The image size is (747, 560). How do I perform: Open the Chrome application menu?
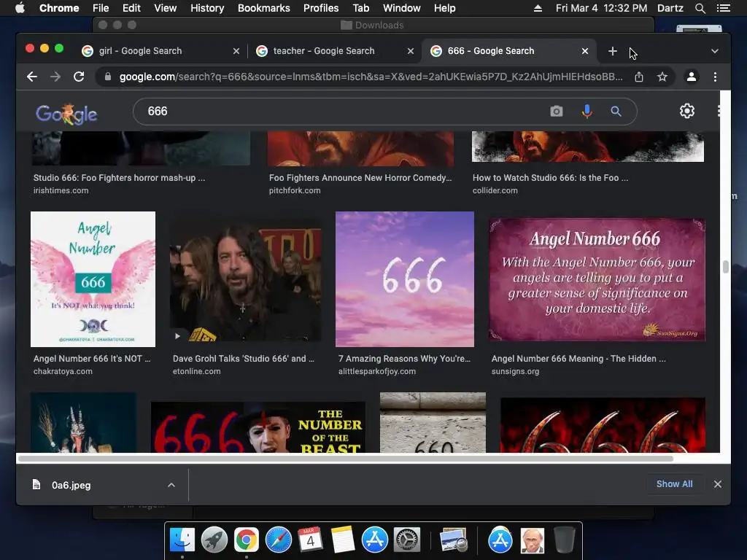pos(59,8)
